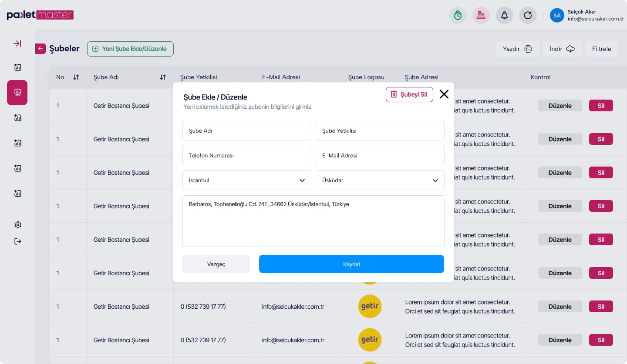The image size is (627, 364).
Task: Select the highlighted presentation icon in sidebar
Action: click(x=17, y=93)
